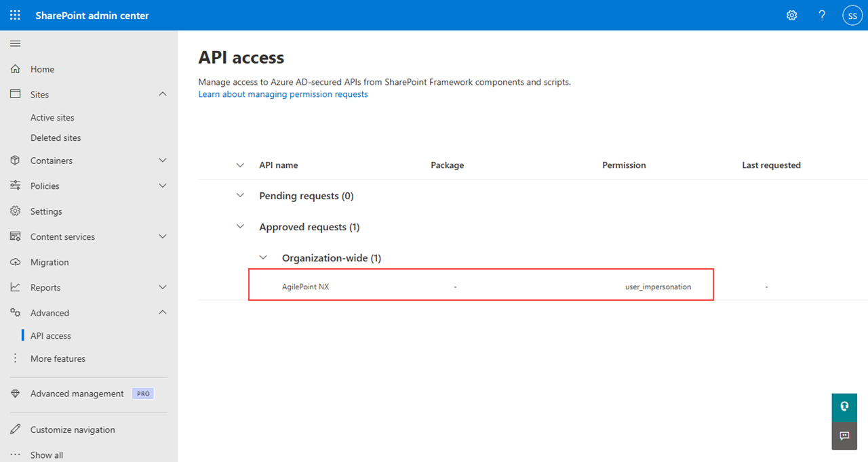This screenshot has height=462, width=868.
Task: Sort by API name column header
Action: pyautogui.click(x=279, y=165)
